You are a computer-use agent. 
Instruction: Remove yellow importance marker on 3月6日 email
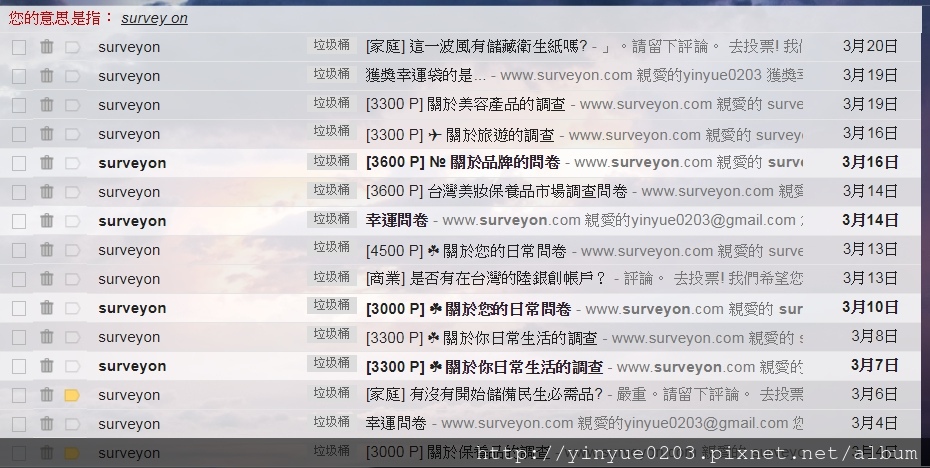(72, 396)
